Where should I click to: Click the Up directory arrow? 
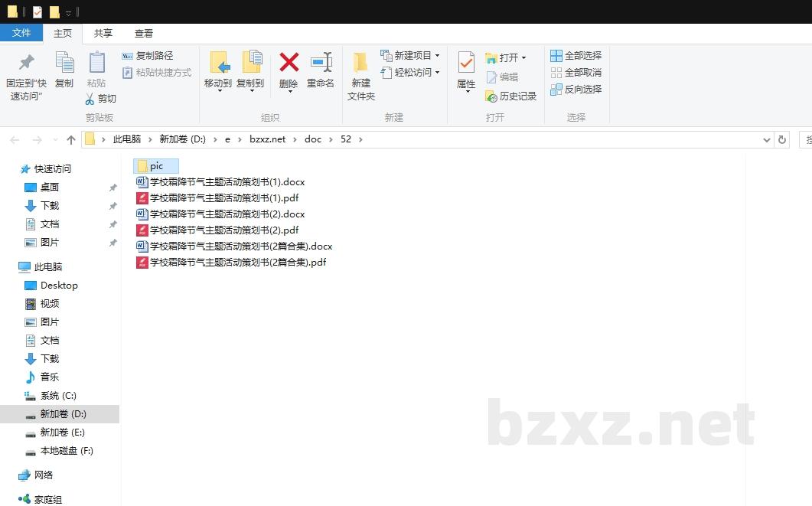[x=71, y=140]
